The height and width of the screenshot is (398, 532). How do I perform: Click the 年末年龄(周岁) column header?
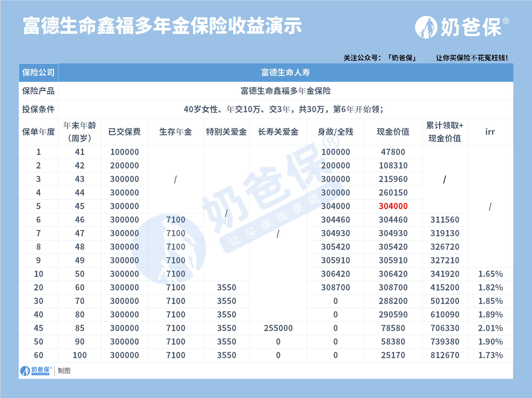pos(80,132)
